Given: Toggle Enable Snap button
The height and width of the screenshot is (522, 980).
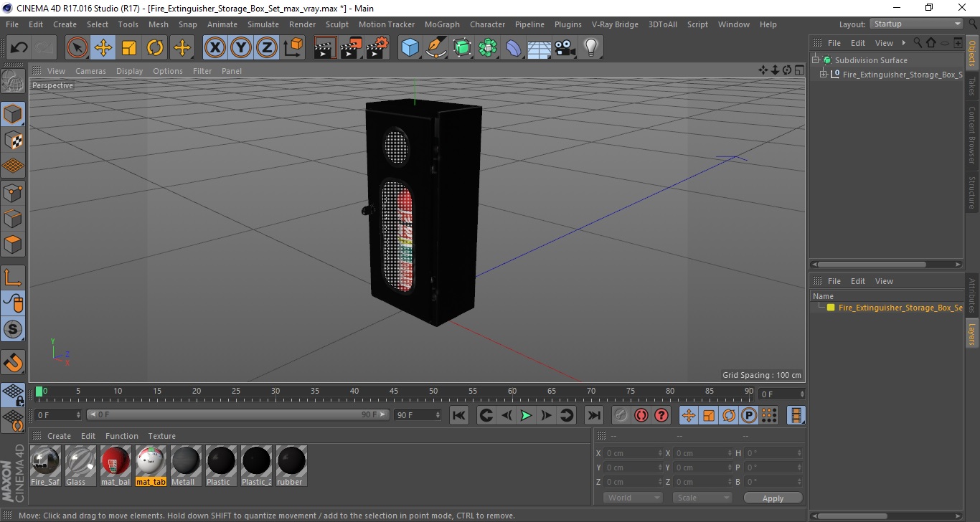Looking at the screenshot, I should 13,362.
